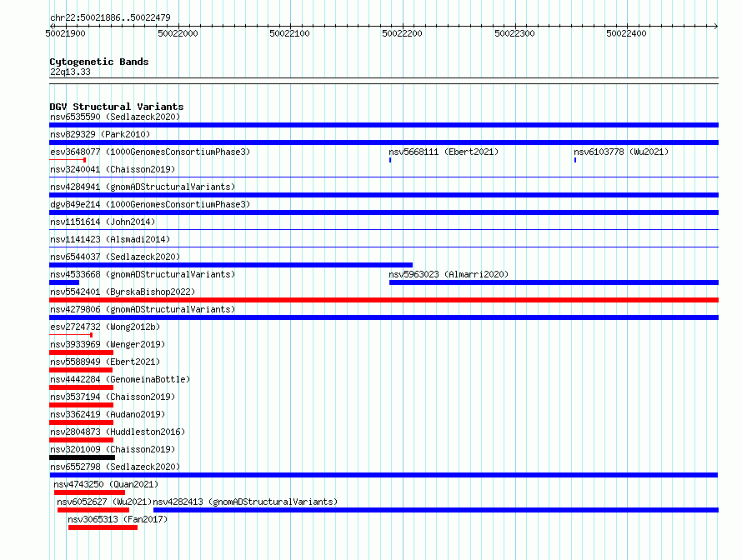
Task: Click the nsv6535590 (Sedlazeck2020) label
Action: (115, 117)
